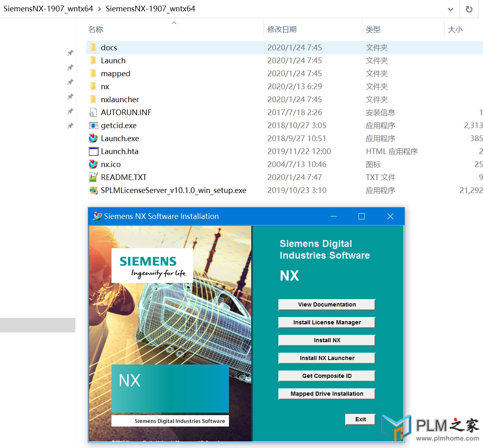Click Mapped Drive Installation button
The image size is (483, 448).
[x=327, y=394]
